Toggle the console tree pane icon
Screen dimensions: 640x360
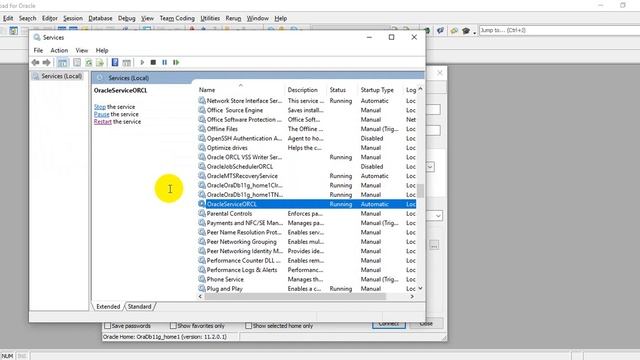[x=62, y=62]
